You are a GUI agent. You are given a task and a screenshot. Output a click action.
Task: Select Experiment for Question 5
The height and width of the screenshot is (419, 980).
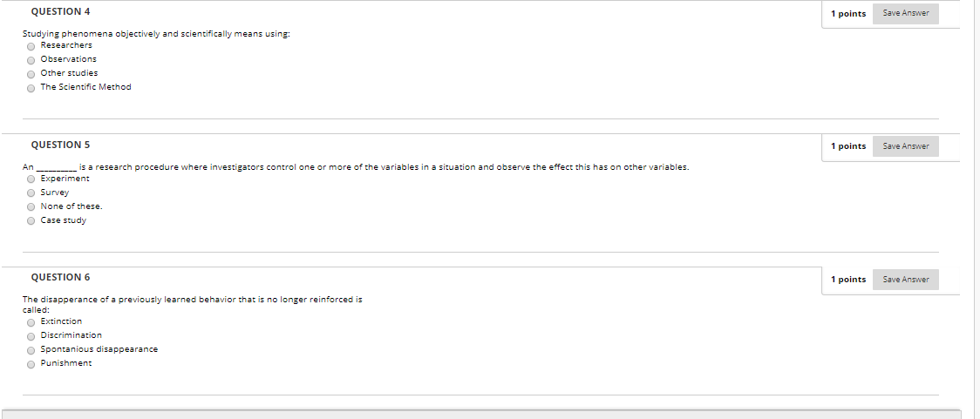click(31, 179)
